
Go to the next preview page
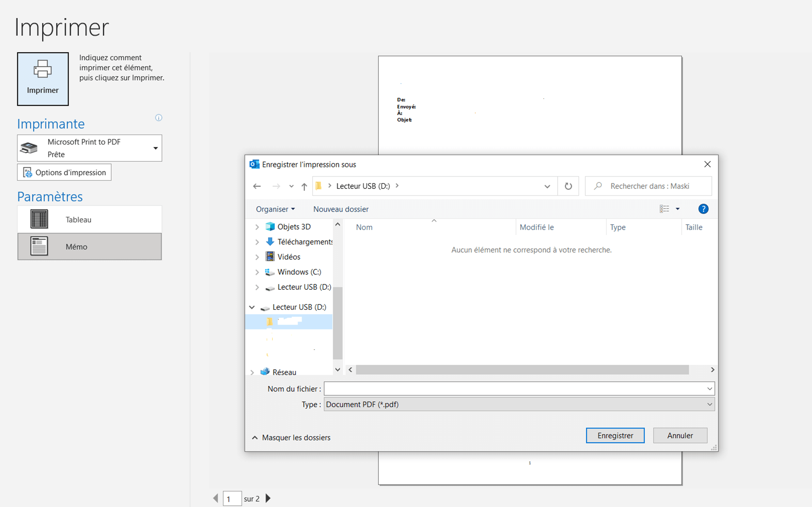pos(268,498)
